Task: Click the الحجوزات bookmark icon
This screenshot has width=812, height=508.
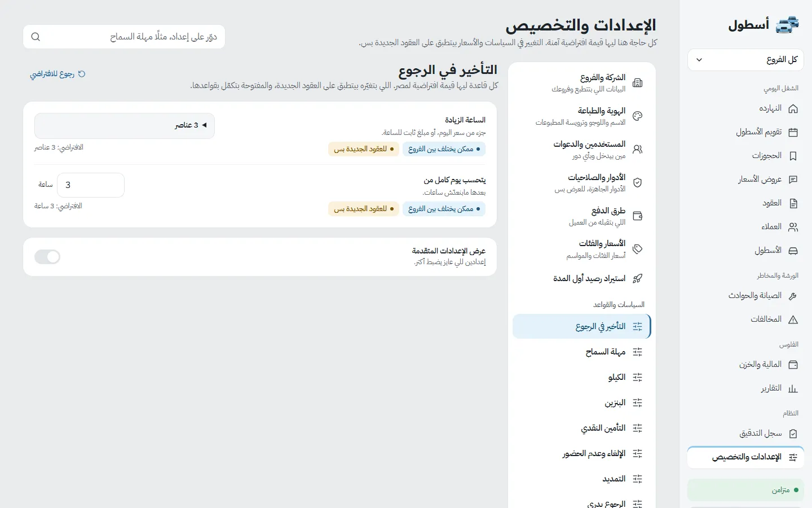Action: coord(793,156)
